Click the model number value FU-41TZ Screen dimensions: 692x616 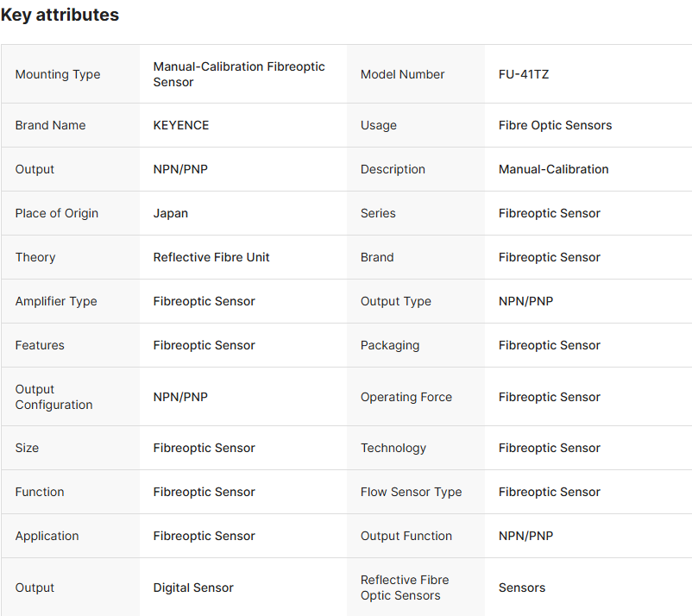click(x=524, y=74)
